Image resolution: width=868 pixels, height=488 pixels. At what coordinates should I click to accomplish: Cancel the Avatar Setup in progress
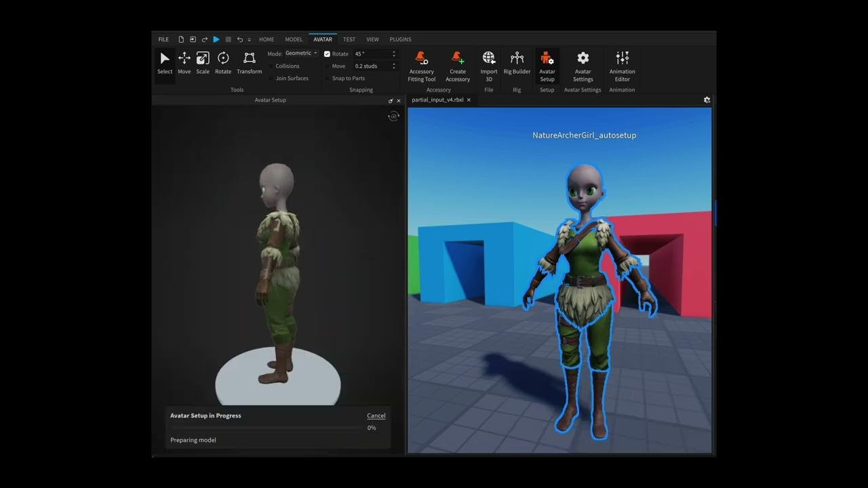click(x=376, y=415)
